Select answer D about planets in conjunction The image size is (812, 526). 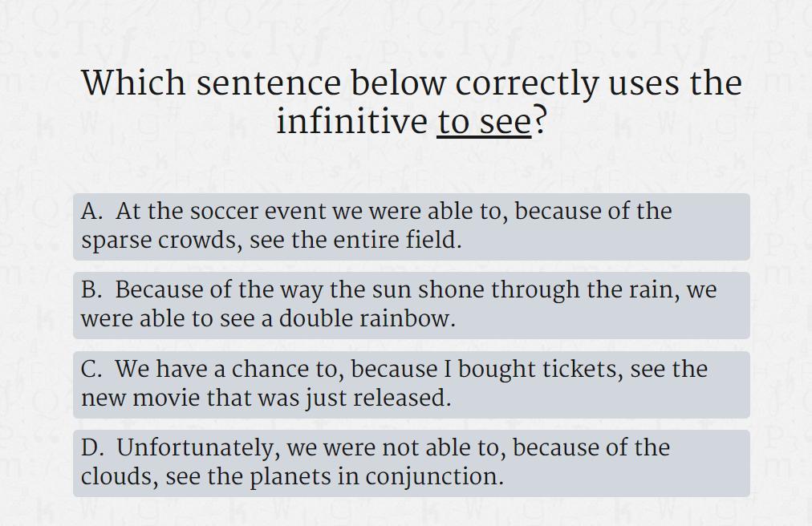point(411,463)
